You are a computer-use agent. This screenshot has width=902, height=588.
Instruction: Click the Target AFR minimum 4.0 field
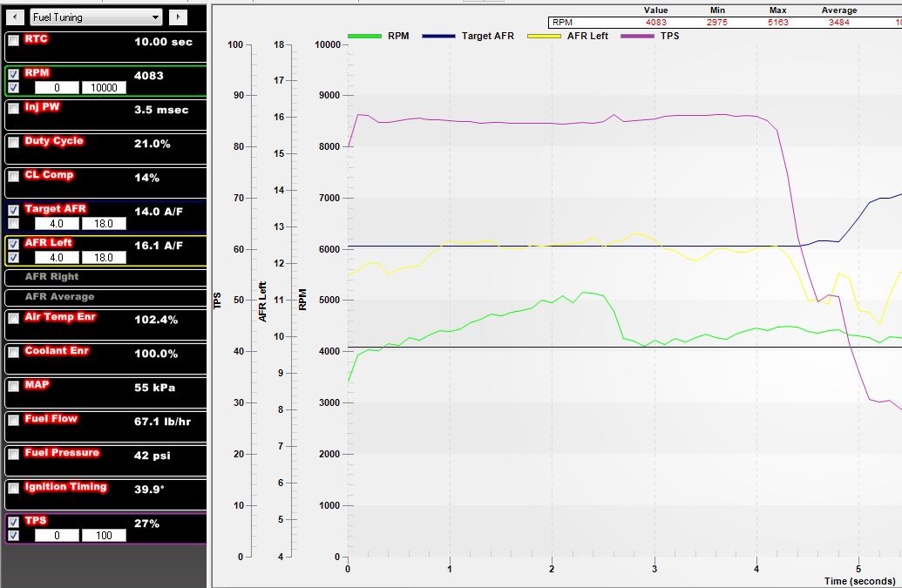[57, 224]
